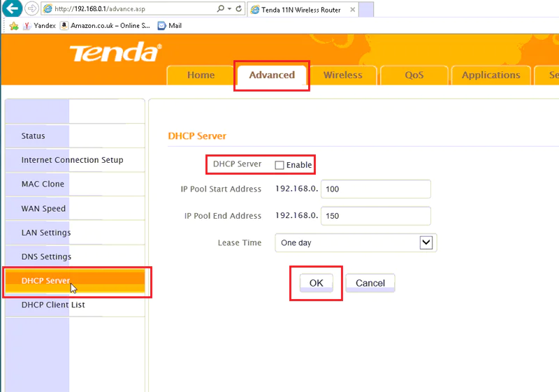Open LAN Settings in the sidebar
559x392 pixels.
(x=75, y=233)
